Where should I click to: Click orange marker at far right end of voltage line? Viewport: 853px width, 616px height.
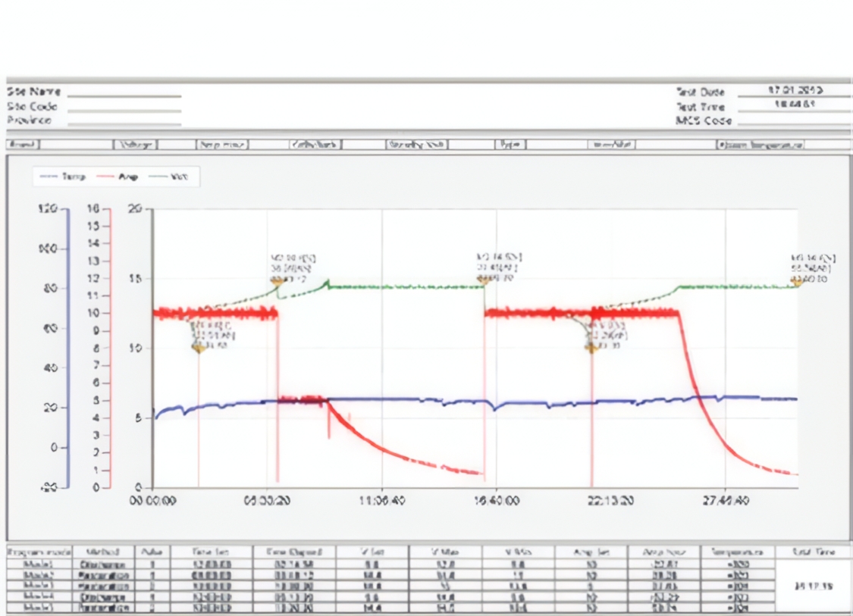796,281
